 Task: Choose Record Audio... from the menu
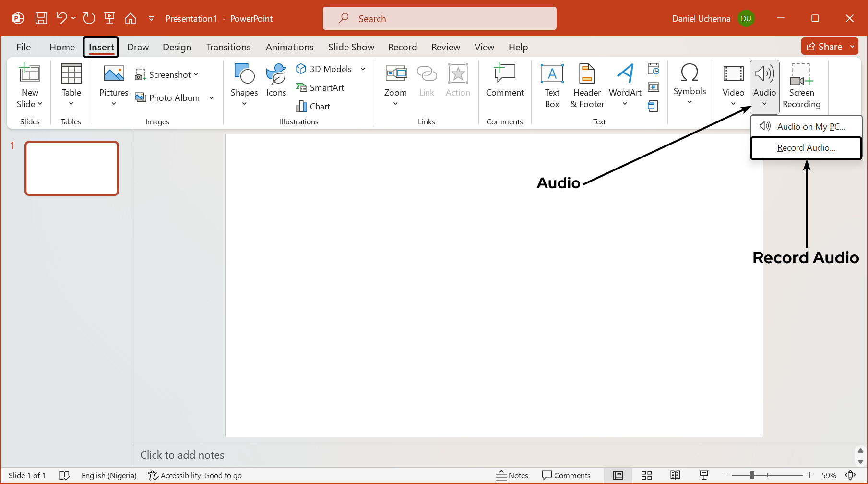806,148
